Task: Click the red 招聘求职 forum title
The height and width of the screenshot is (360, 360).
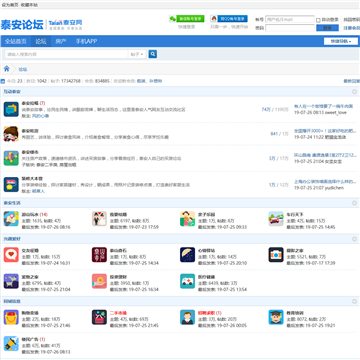Action: click(x=207, y=313)
